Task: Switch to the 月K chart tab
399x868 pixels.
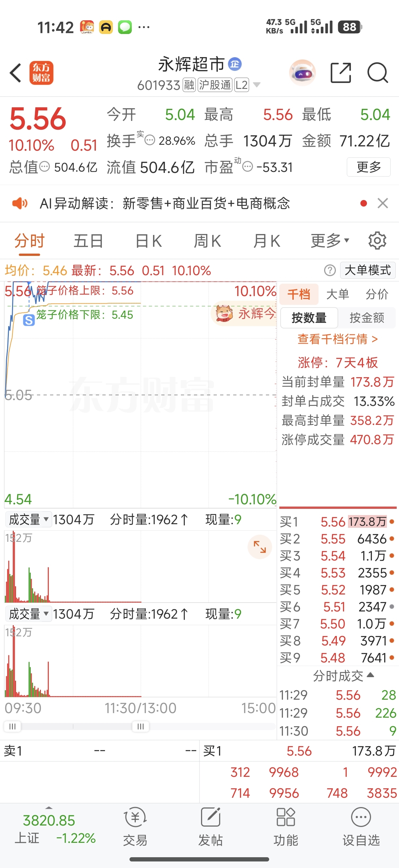Action: [x=267, y=241]
